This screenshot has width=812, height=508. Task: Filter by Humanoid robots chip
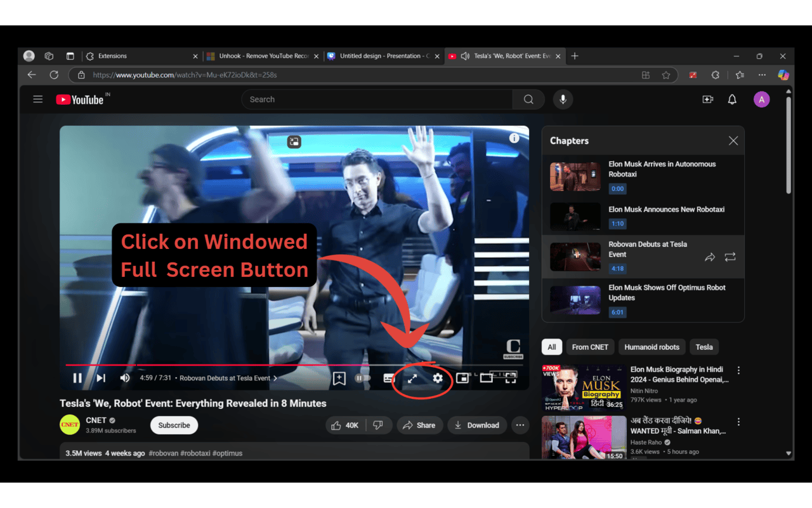pos(652,347)
